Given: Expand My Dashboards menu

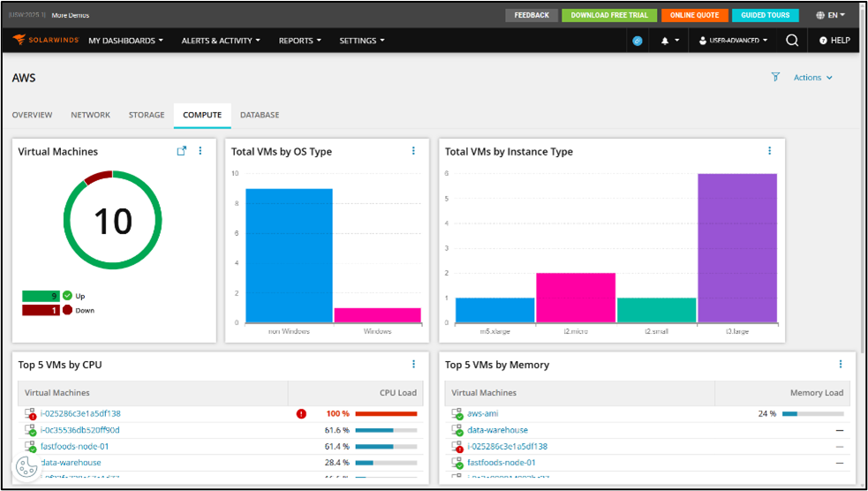Looking at the screenshot, I should pos(125,41).
